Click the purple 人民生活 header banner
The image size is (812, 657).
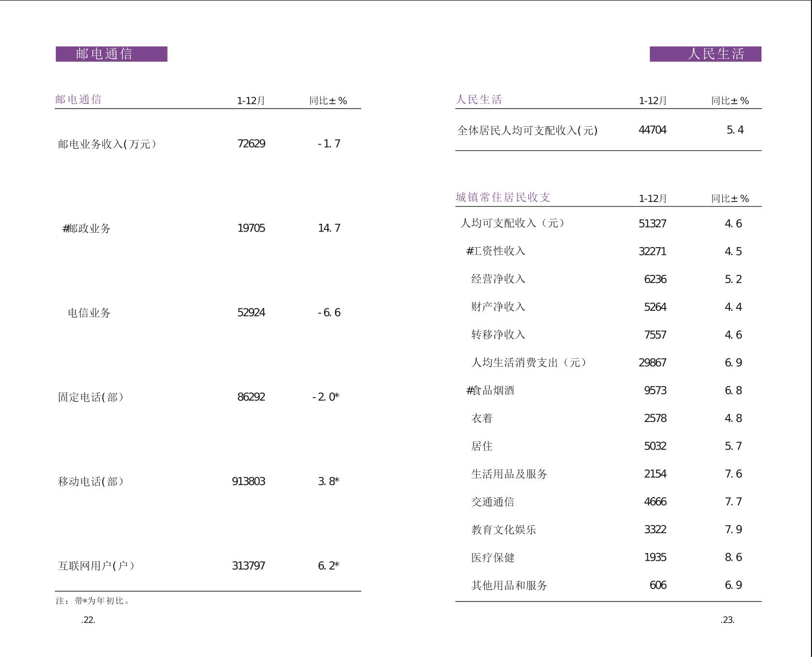coord(705,54)
